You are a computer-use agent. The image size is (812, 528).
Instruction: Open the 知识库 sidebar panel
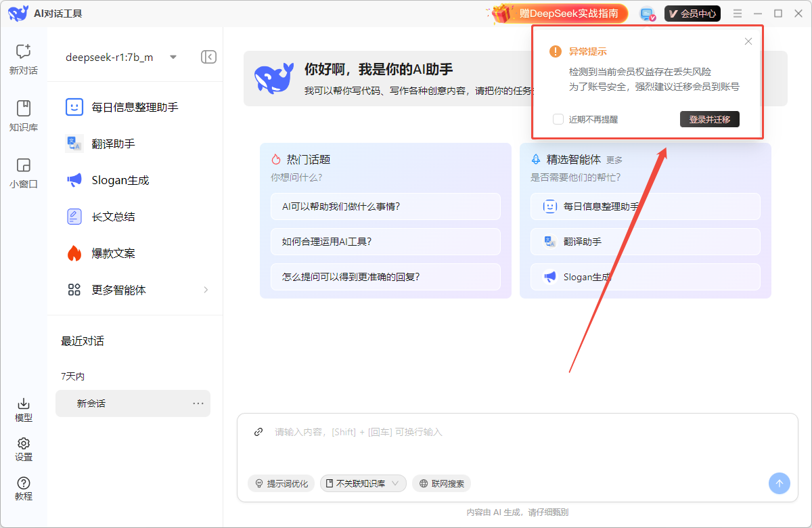click(x=23, y=116)
